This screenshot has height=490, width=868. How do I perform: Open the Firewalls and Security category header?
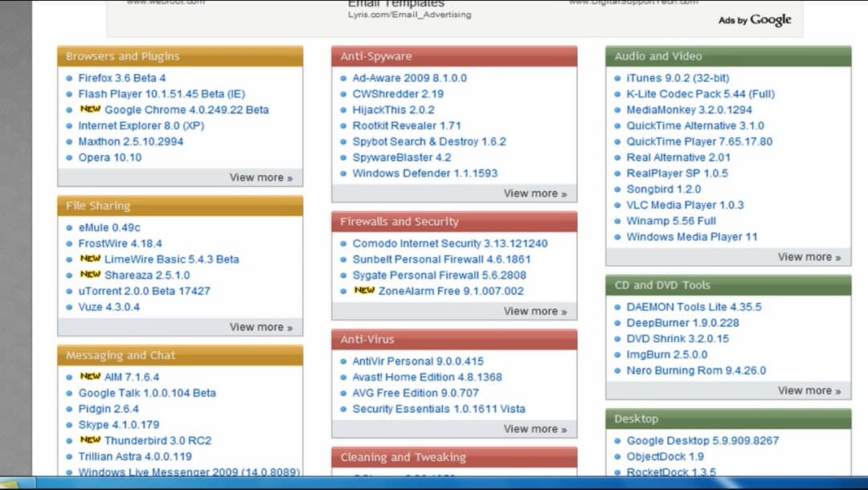click(x=399, y=222)
